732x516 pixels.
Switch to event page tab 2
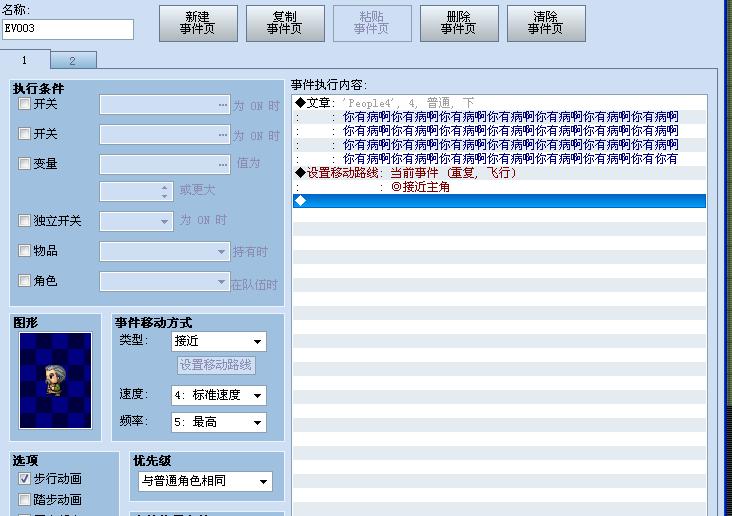tap(73, 61)
